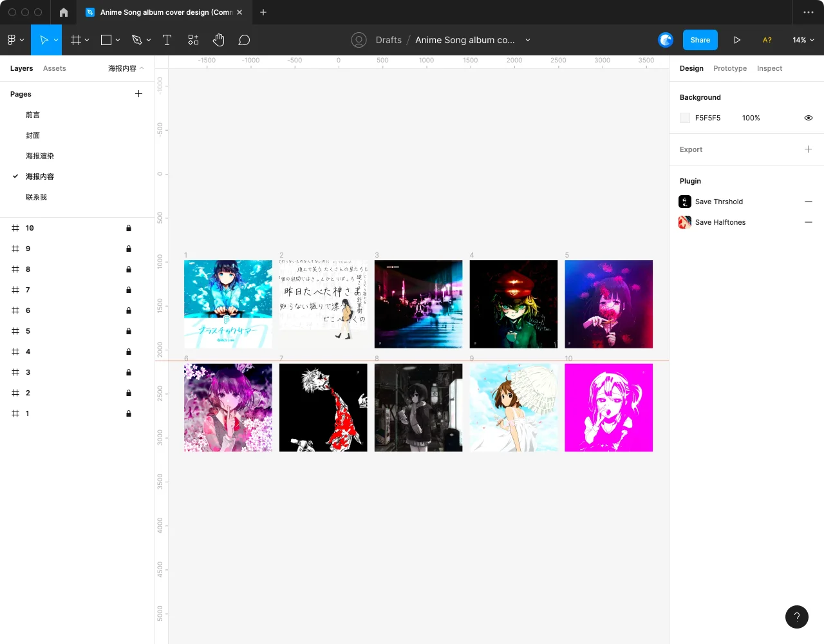
Task: Open the zoom level 14% dropdown
Action: [x=803, y=40]
